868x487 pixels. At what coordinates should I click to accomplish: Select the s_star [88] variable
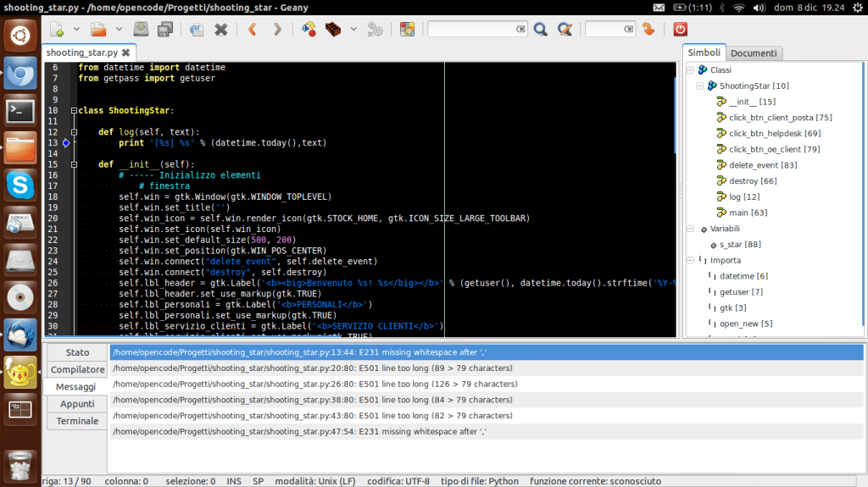tap(740, 245)
